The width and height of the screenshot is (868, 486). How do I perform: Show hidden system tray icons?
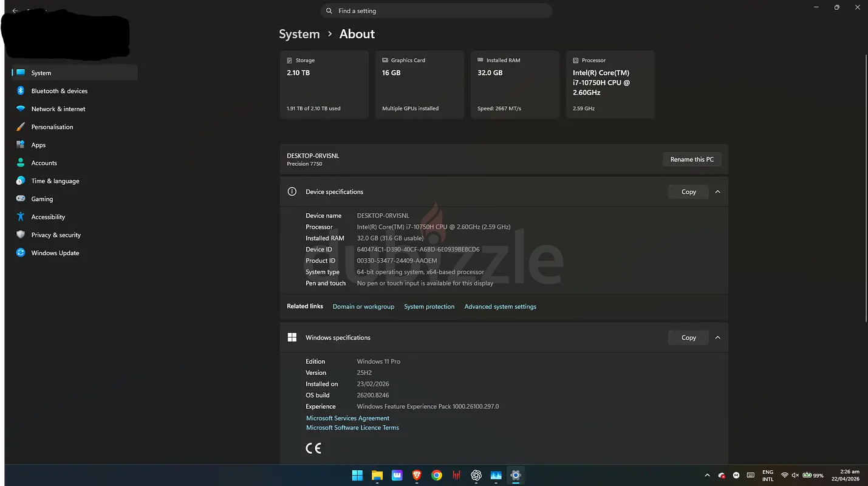coord(707,475)
